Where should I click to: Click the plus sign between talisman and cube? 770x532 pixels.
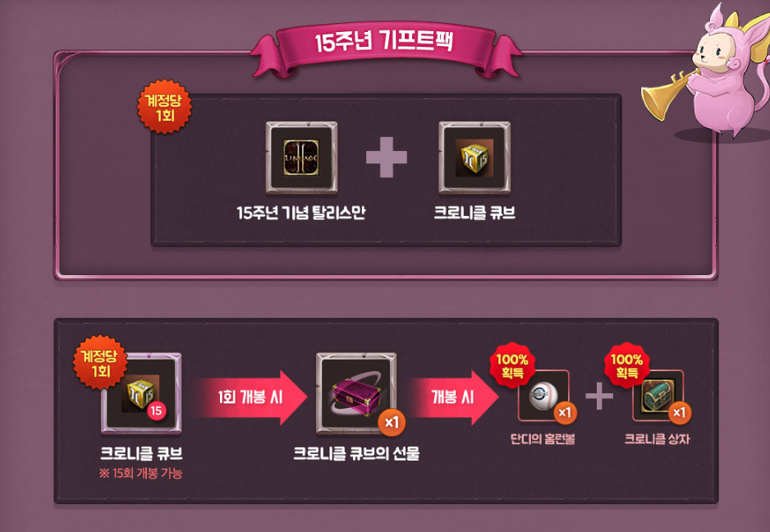tap(387, 157)
